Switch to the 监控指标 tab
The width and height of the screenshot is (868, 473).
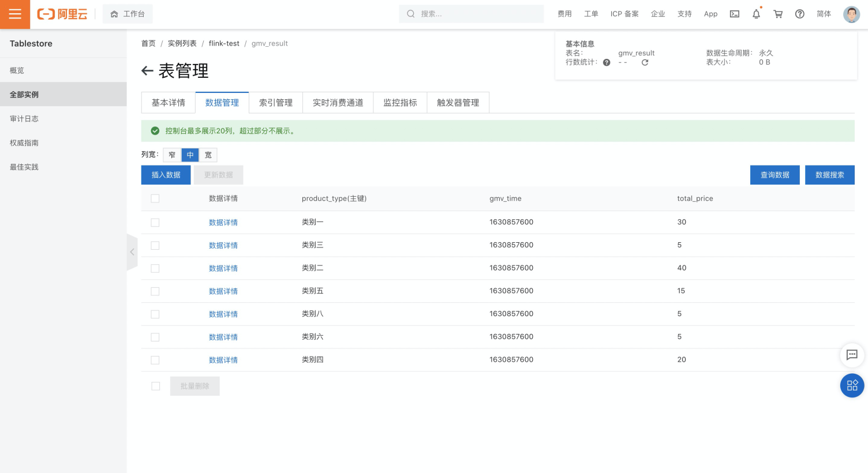tap(401, 103)
